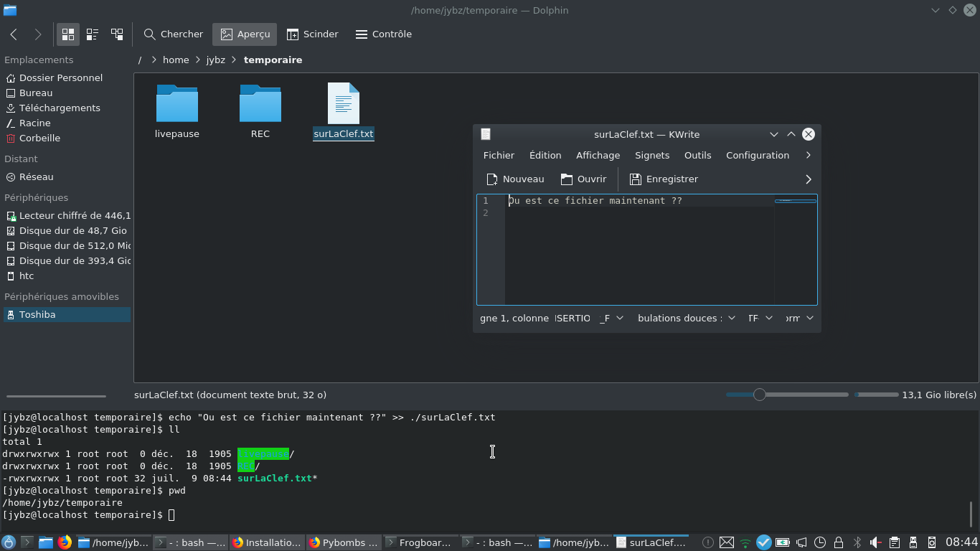
Task: Select the livepause folder icon
Action: pos(177,103)
